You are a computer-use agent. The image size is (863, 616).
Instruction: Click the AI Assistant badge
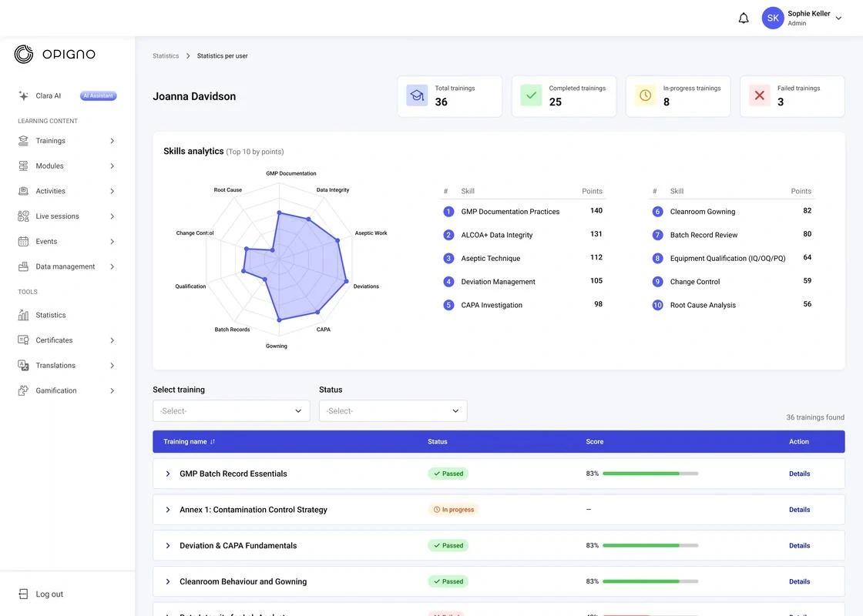tap(98, 95)
